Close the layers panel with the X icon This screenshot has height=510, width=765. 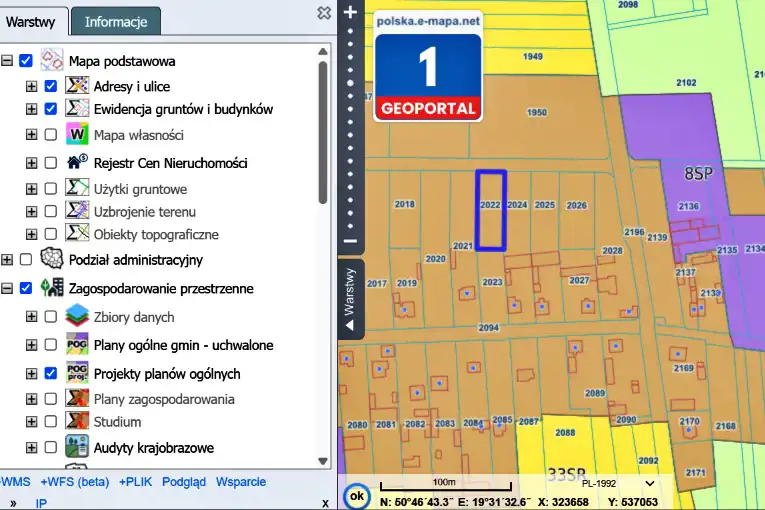point(324,13)
